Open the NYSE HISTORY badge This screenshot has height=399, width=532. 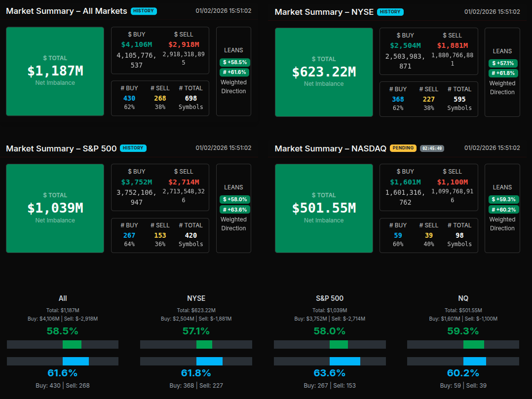(390, 12)
